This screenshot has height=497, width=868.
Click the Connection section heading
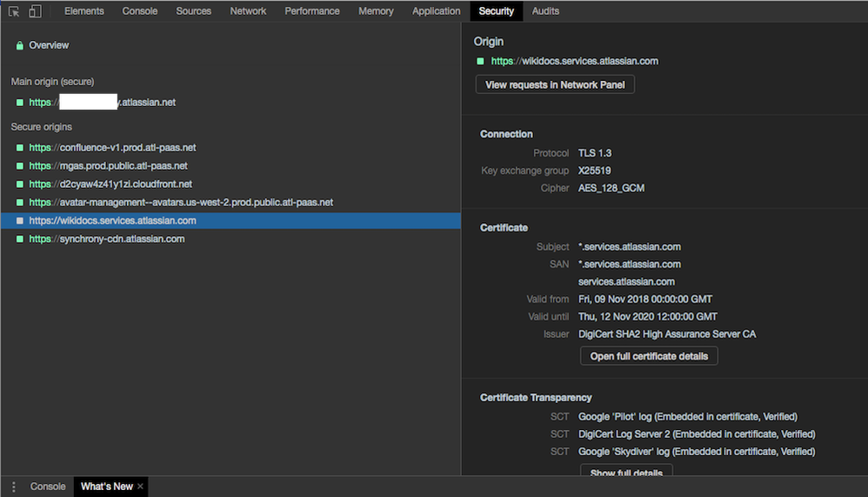tap(506, 135)
